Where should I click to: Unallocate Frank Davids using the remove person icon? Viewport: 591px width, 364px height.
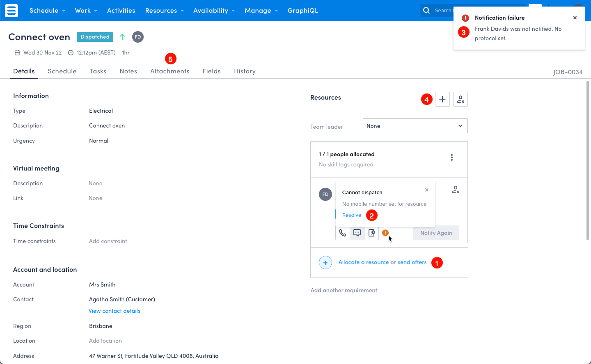[x=455, y=189]
